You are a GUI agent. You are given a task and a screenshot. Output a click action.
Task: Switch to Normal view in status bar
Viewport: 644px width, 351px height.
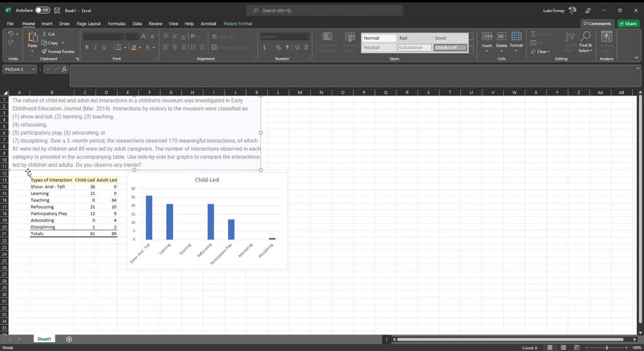pyautogui.click(x=550, y=348)
